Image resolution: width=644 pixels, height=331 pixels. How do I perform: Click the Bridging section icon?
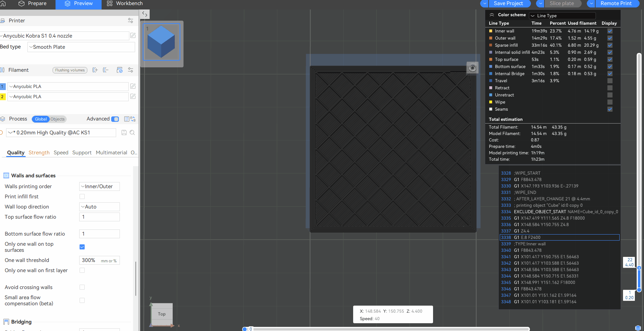tap(6, 322)
